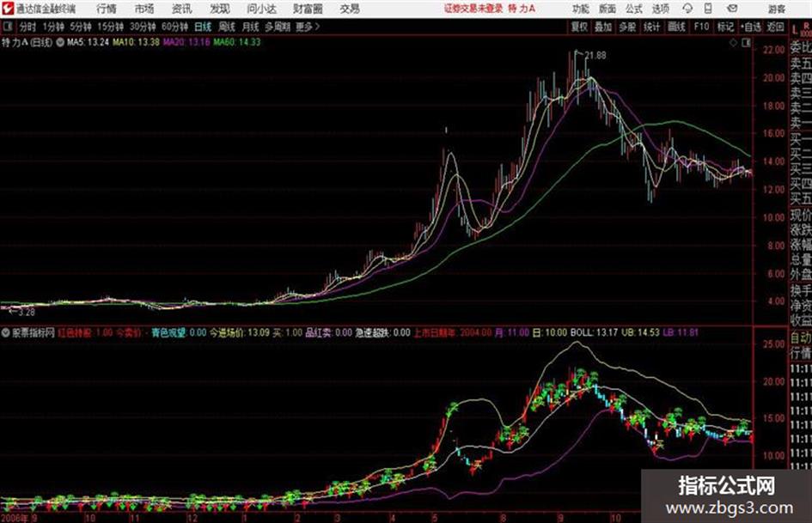Image resolution: width=812 pixels, height=523 pixels.
Task: Select the 月线 period tab
Action: click(x=251, y=27)
